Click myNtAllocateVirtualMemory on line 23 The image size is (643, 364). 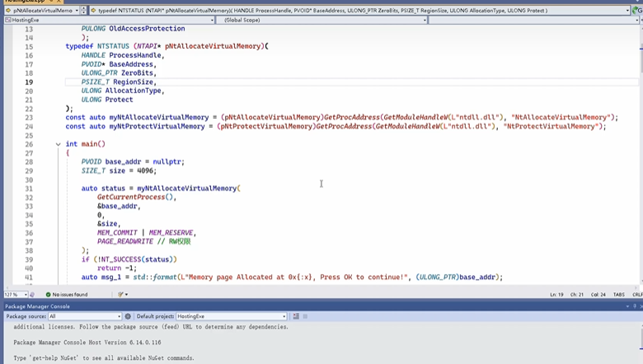click(159, 118)
